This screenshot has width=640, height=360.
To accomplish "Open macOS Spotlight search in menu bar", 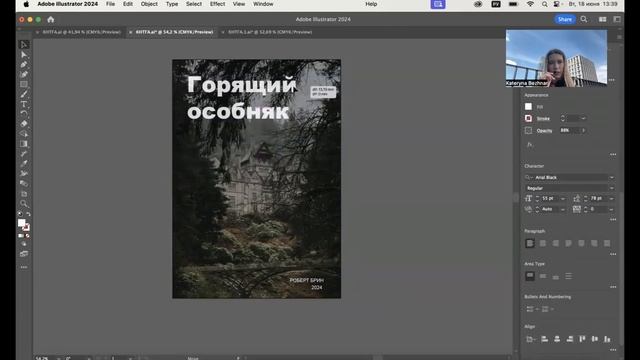I will pyautogui.click(x=545, y=4).
